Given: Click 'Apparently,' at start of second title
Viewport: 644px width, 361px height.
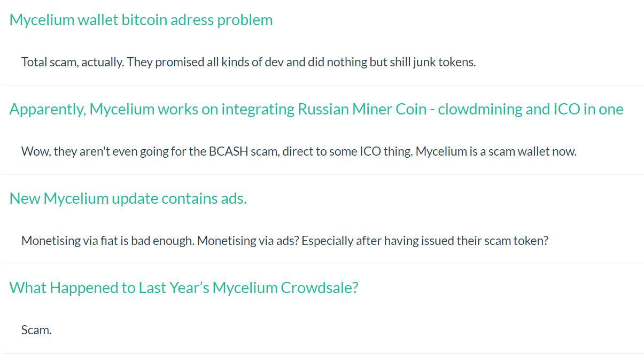Looking at the screenshot, I should (x=48, y=109).
